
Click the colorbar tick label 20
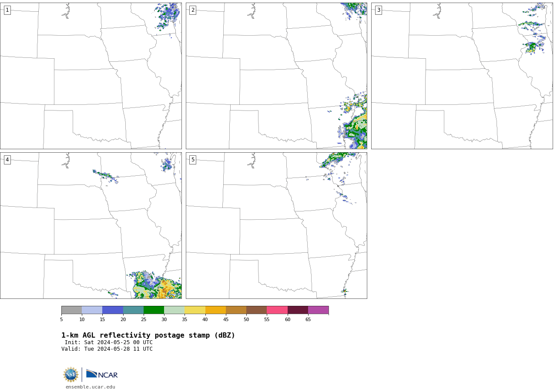pos(123,319)
